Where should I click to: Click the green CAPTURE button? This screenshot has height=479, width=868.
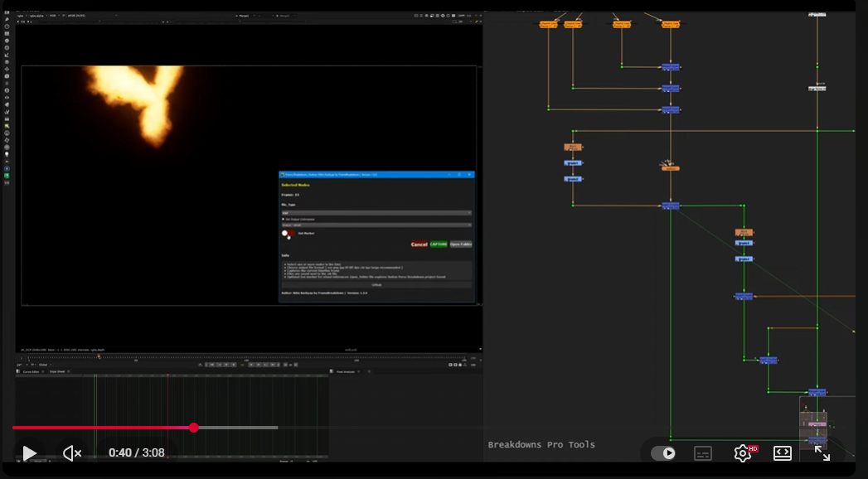tap(439, 244)
